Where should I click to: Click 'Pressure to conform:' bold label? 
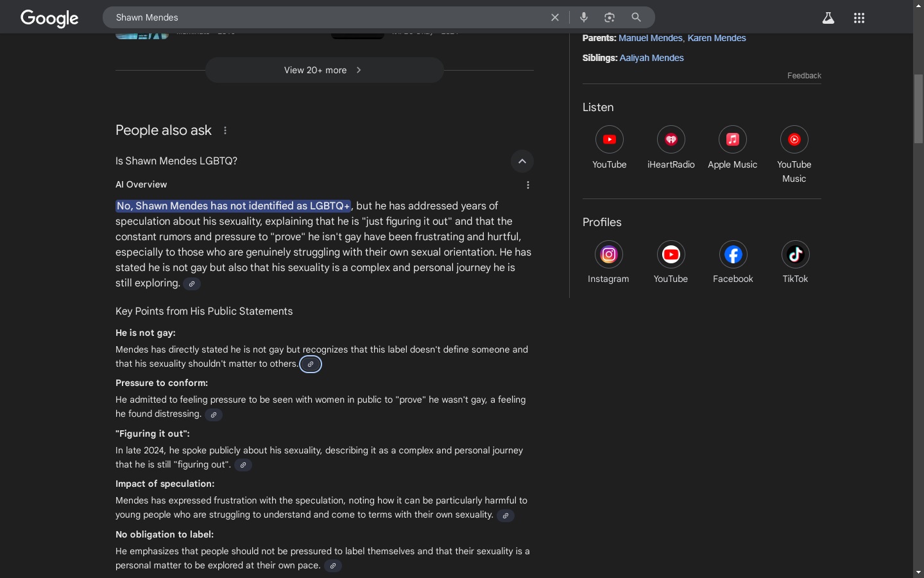click(x=162, y=383)
